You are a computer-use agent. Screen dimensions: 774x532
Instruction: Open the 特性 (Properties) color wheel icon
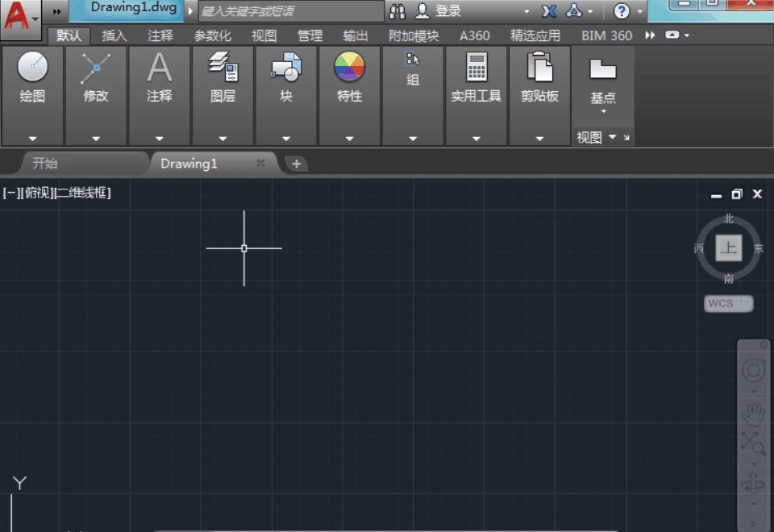(349, 69)
